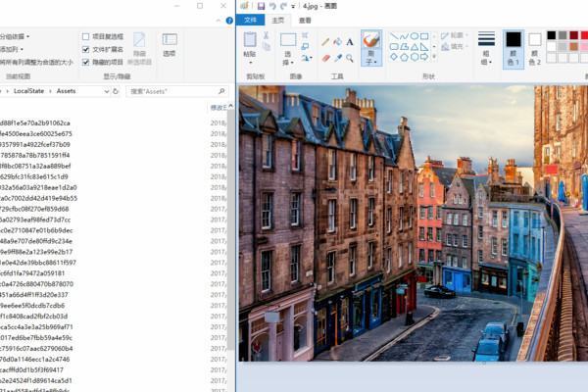Viewport: 588px width, 392px height.
Task: Pick the Hexagon shape in the shapes gallery
Action: 414,57
